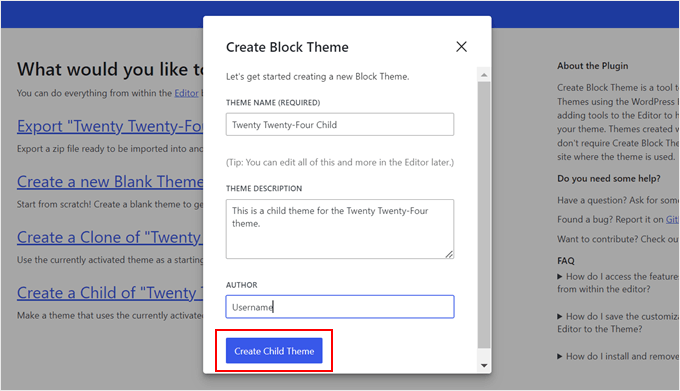680x391 pixels.
Task: Click the Create Child Theme button
Action: coord(274,351)
